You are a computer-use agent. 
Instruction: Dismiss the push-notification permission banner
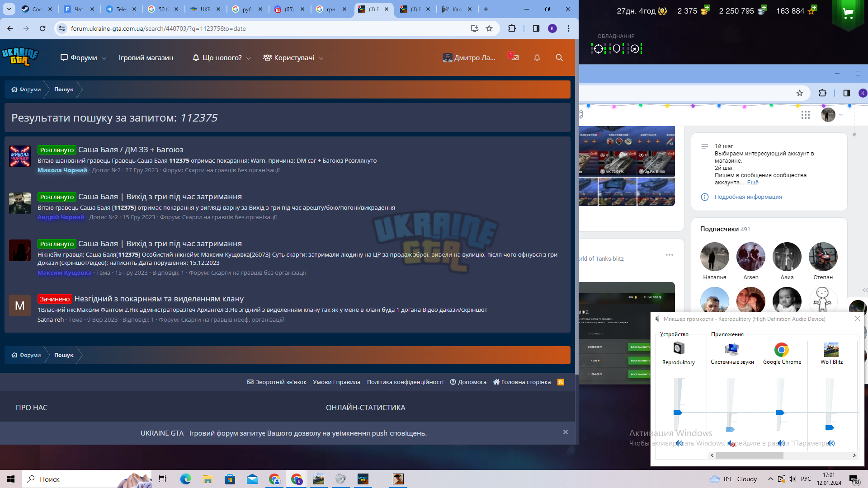565,432
